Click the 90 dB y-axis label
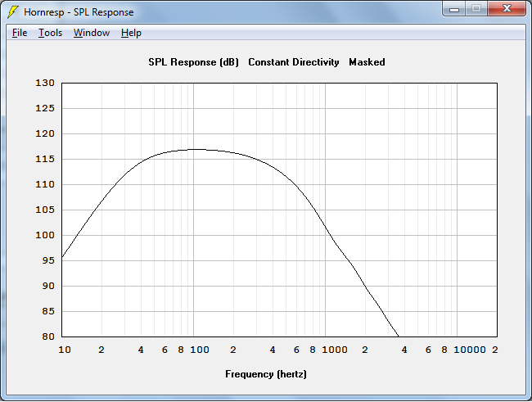Image resolution: width=532 pixels, height=402 pixels. point(48,286)
